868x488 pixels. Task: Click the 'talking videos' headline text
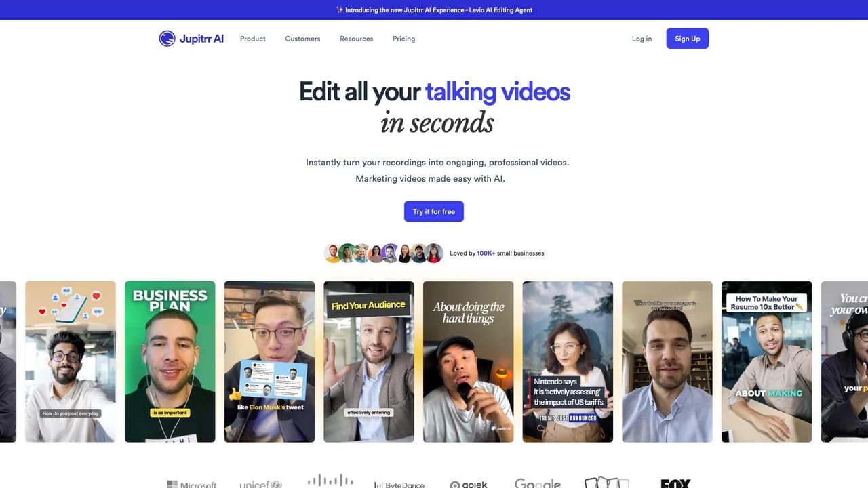pos(498,91)
